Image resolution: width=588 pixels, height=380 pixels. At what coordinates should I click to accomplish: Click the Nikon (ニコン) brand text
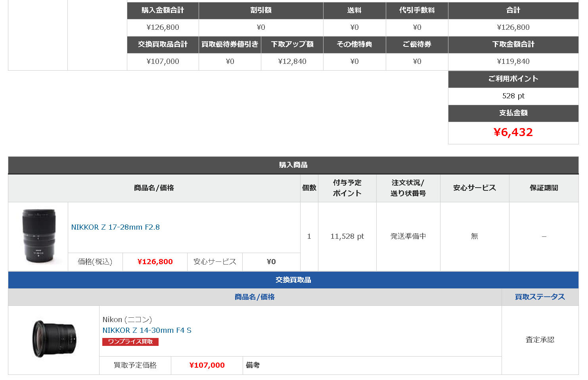pos(127,319)
